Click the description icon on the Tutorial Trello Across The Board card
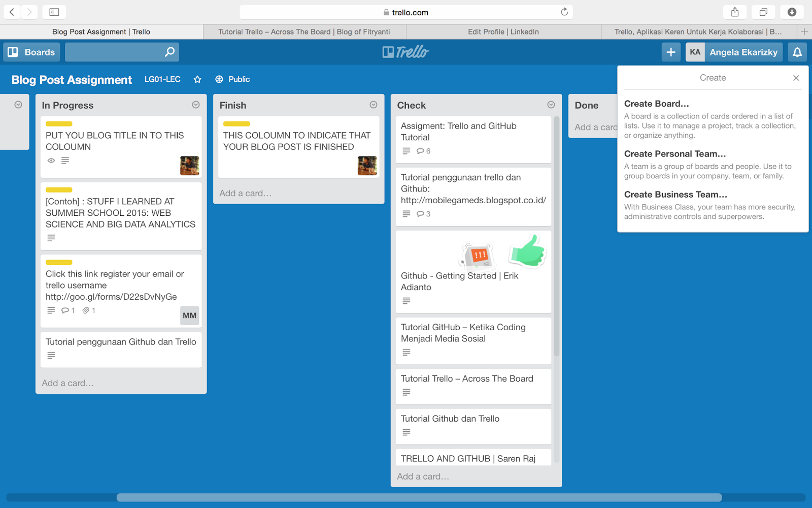Screen dimensions: 812x508 click(x=407, y=392)
